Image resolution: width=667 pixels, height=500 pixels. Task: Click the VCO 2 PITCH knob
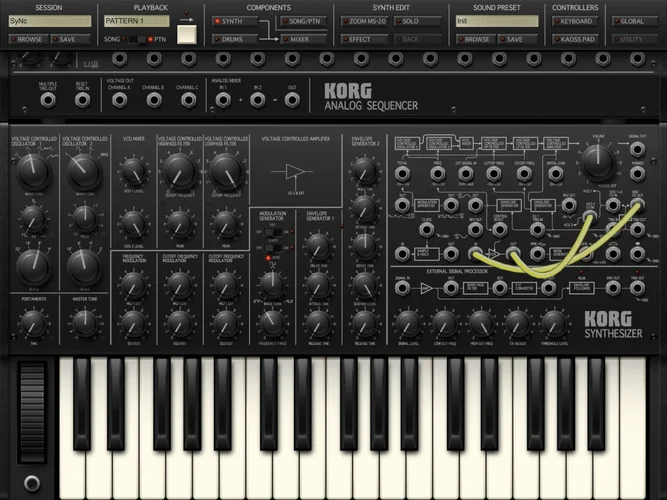pyautogui.click(x=85, y=218)
